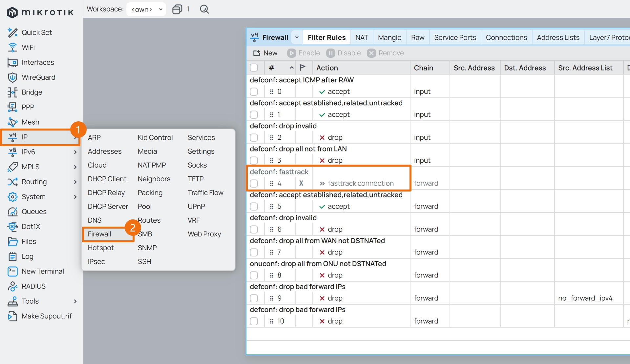The height and width of the screenshot is (364, 630).
Task: Click the Interfaces icon in sidebar
Action: 12,62
